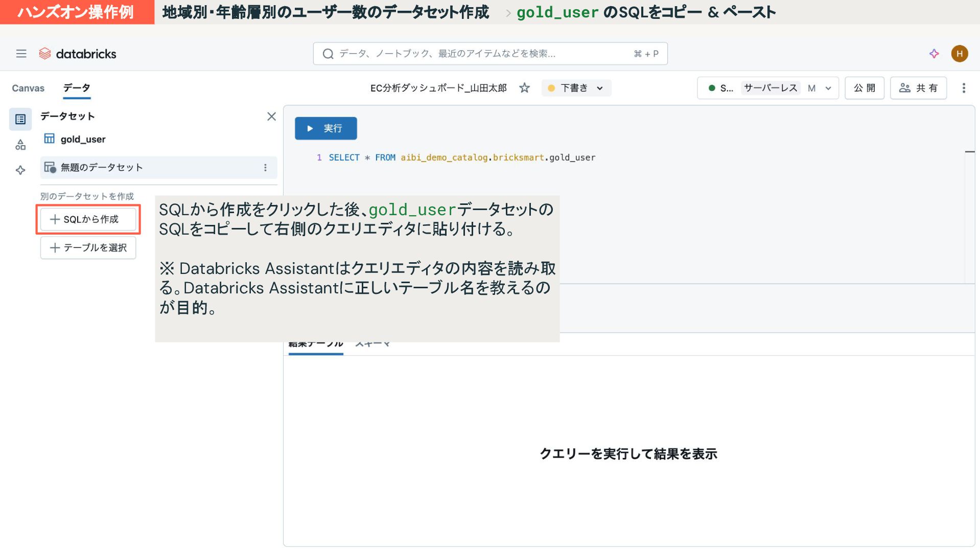
Task: Open the kebab menu for 無題のデータセット
Action: [x=265, y=168]
